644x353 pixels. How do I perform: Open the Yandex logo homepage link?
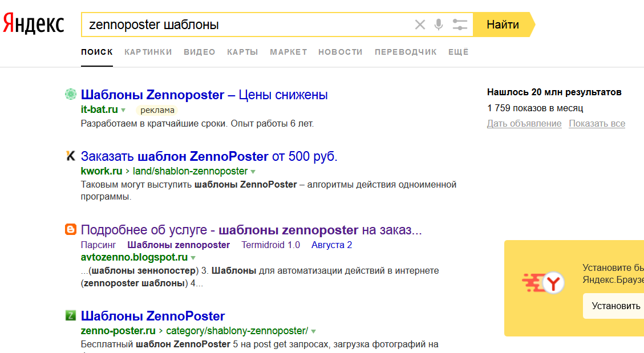pyautogui.click(x=34, y=24)
